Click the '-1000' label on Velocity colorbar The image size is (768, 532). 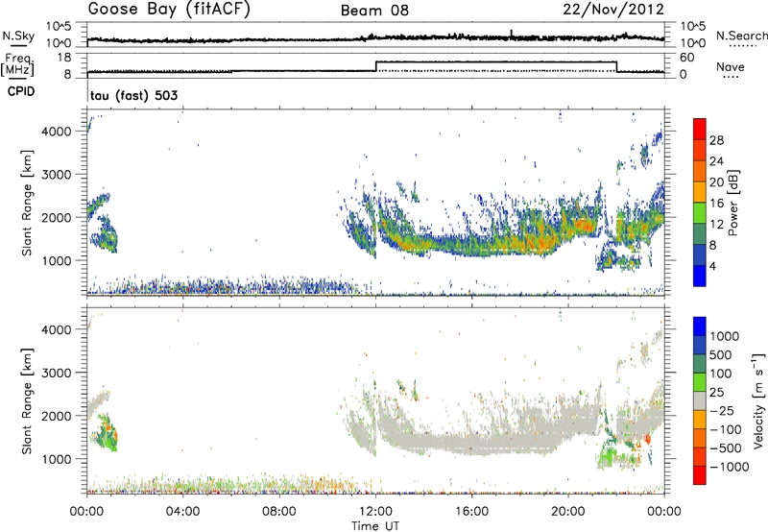730,467
